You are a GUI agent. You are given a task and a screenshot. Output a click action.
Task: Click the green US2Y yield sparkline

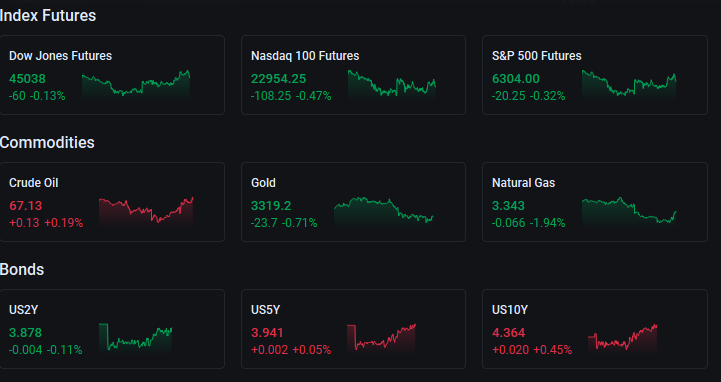coord(136,338)
